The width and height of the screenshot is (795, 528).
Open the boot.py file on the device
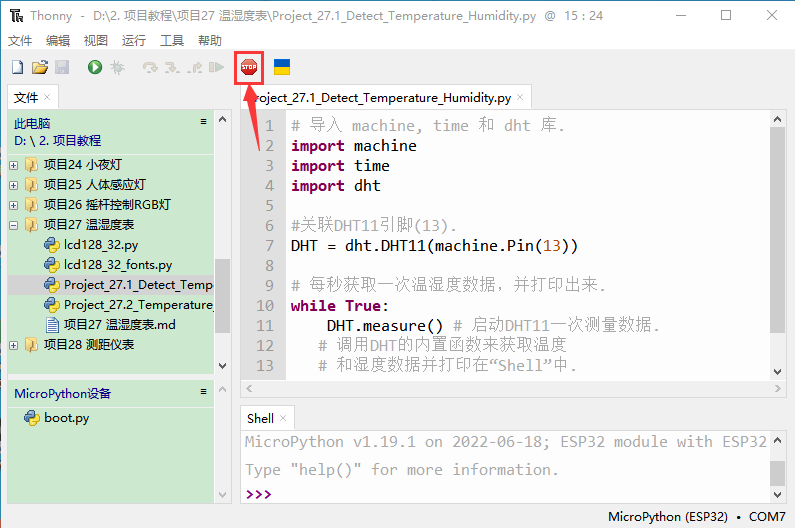tap(66, 418)
